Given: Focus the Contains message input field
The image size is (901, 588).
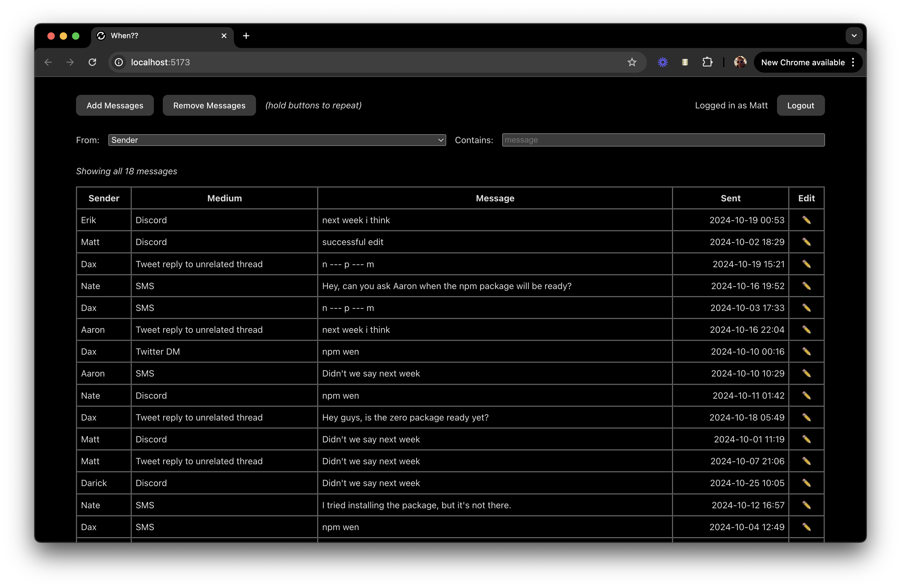Looking at the screenshot, I should click(x=663, y=140).
